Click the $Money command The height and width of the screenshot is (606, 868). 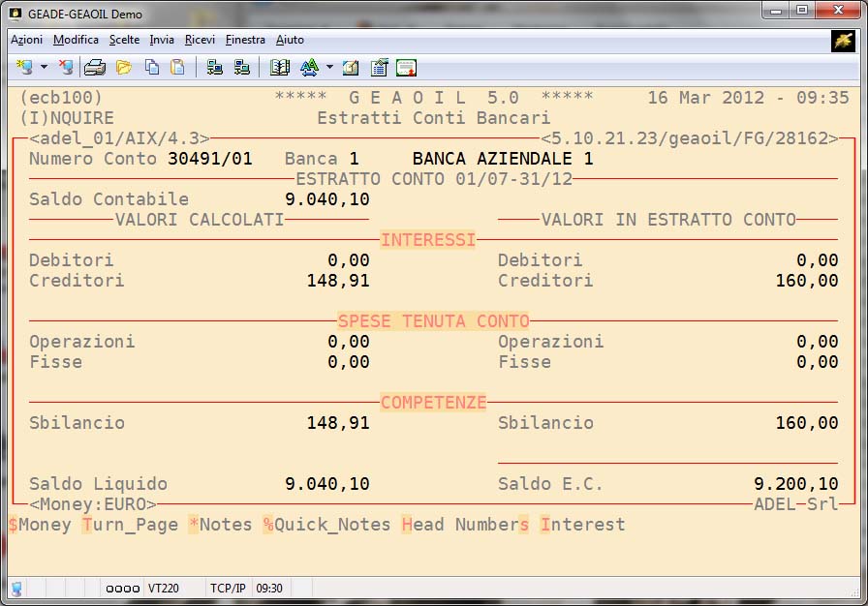pyautogui.click(x=40, y=525)
